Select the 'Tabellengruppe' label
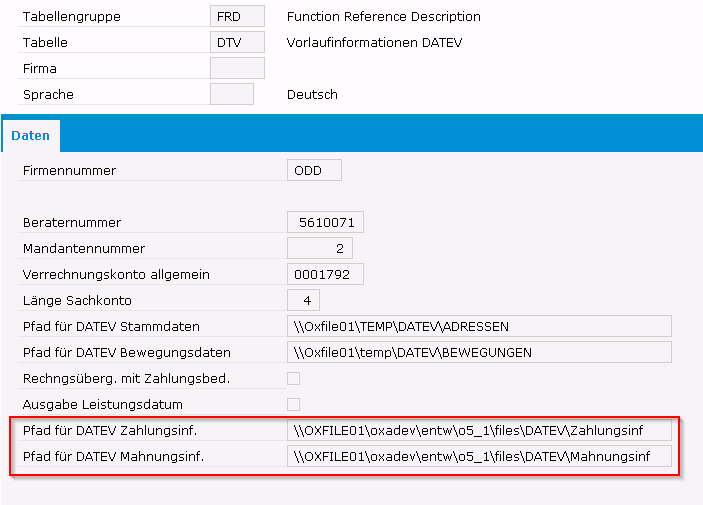The width and height of the screenshot is (703, 505). (x=72, y=17)
